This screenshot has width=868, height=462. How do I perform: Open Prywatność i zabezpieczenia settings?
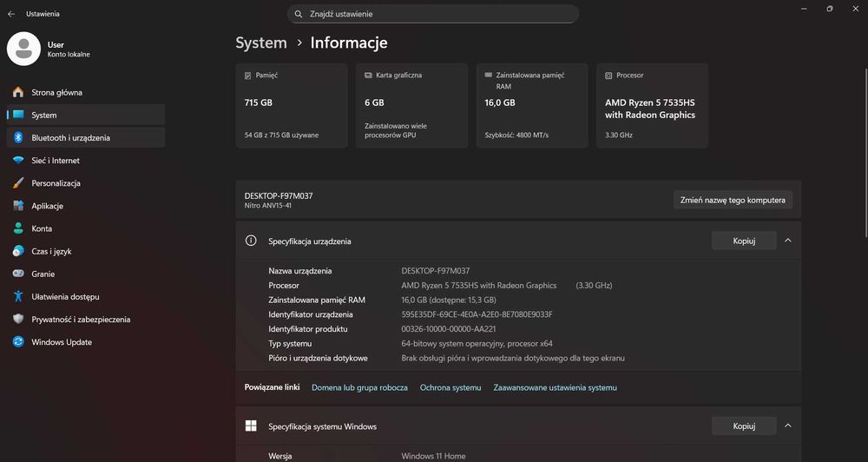(86, 320)
